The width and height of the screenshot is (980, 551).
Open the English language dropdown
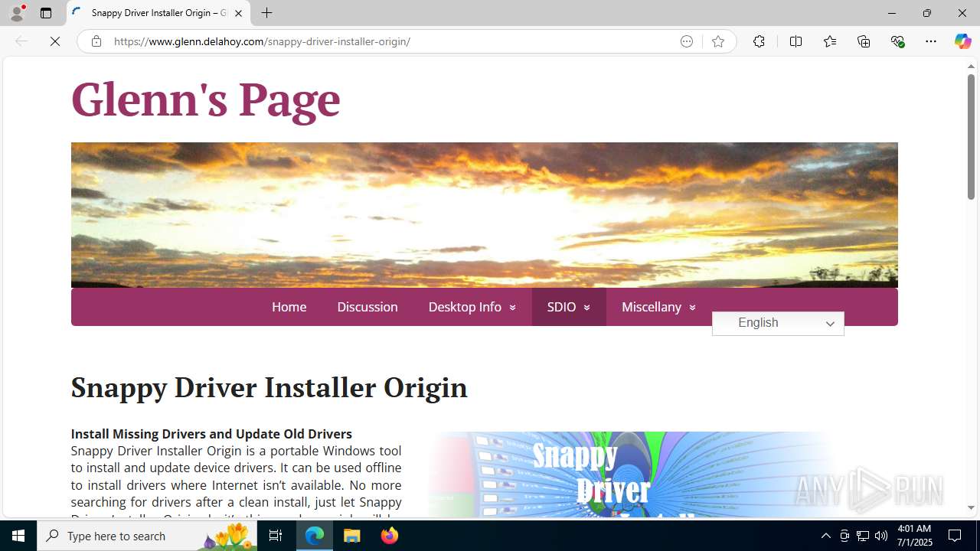point(778,323)
